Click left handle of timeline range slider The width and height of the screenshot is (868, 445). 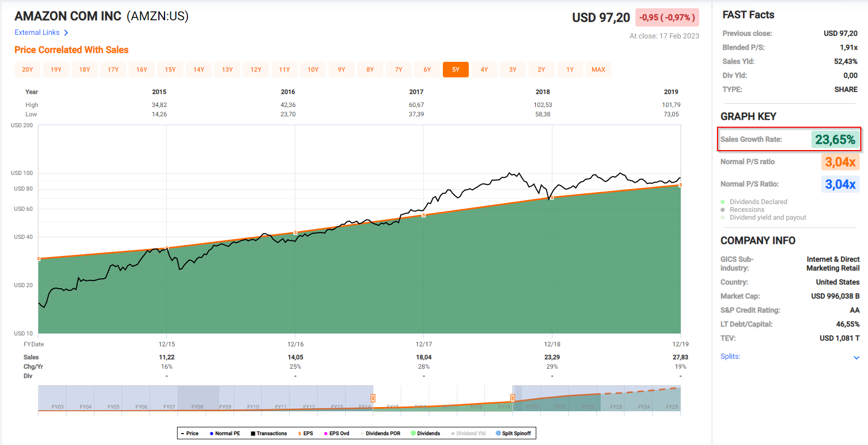pos(373,398)
